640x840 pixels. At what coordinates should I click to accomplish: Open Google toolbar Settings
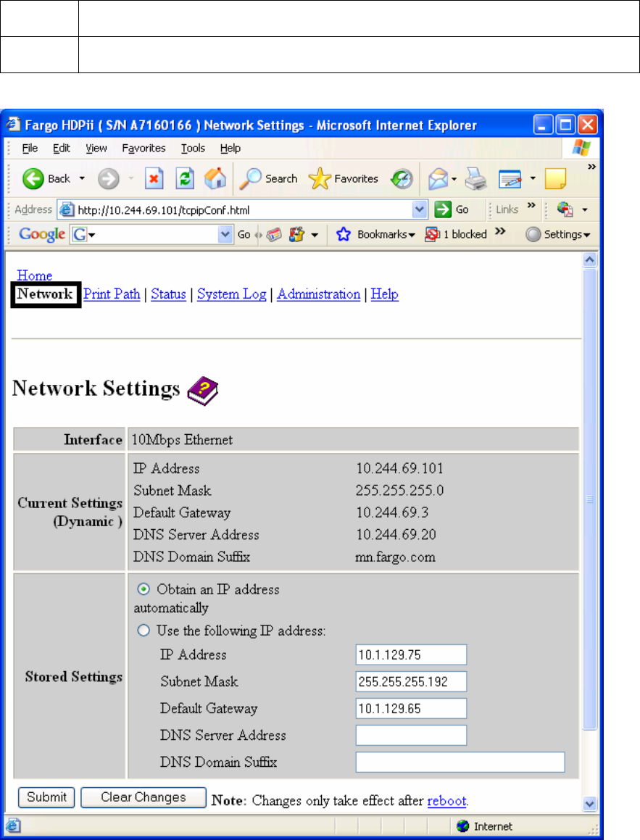tap(558, 234)
